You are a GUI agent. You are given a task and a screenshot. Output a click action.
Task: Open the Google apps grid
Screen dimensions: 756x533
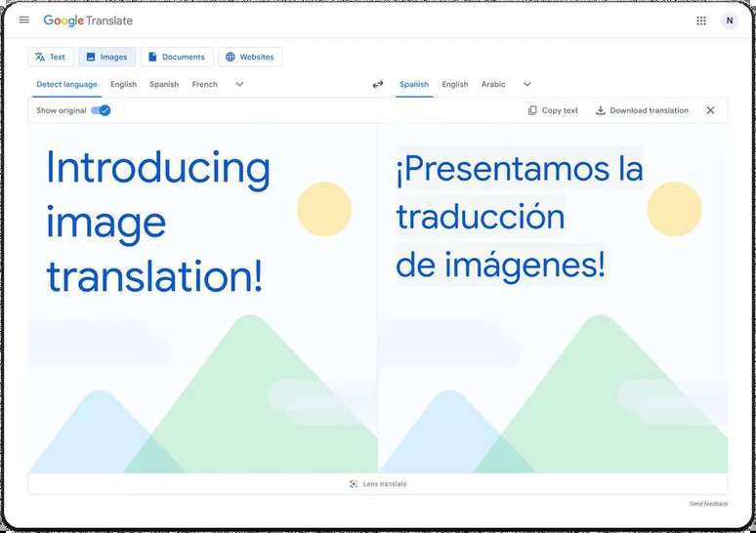click(x=701, y=20)
